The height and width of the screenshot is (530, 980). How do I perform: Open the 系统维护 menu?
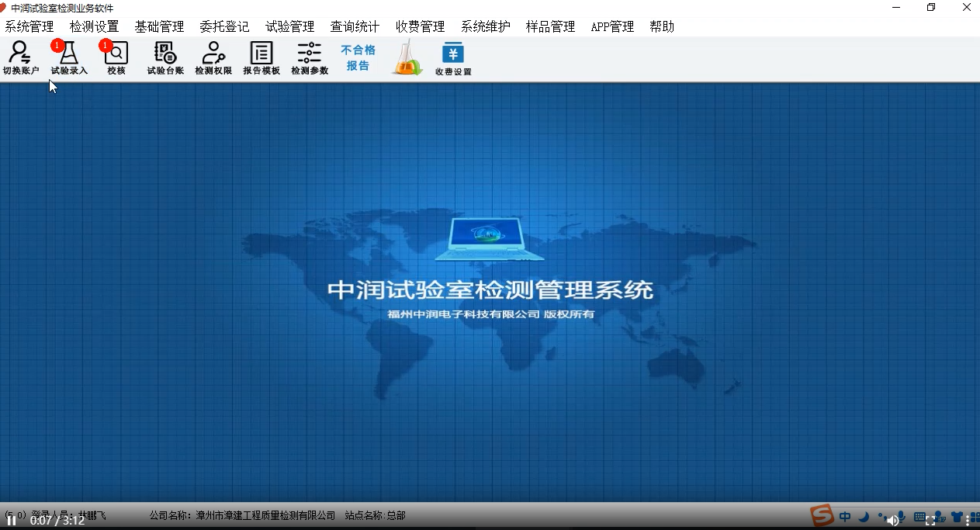[485, 26]
